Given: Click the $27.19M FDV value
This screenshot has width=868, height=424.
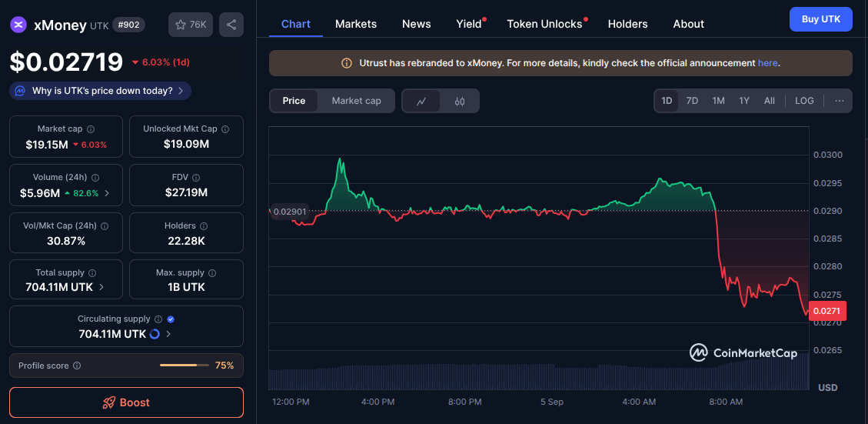Looking at the screenshot, I should coord(187,193).
